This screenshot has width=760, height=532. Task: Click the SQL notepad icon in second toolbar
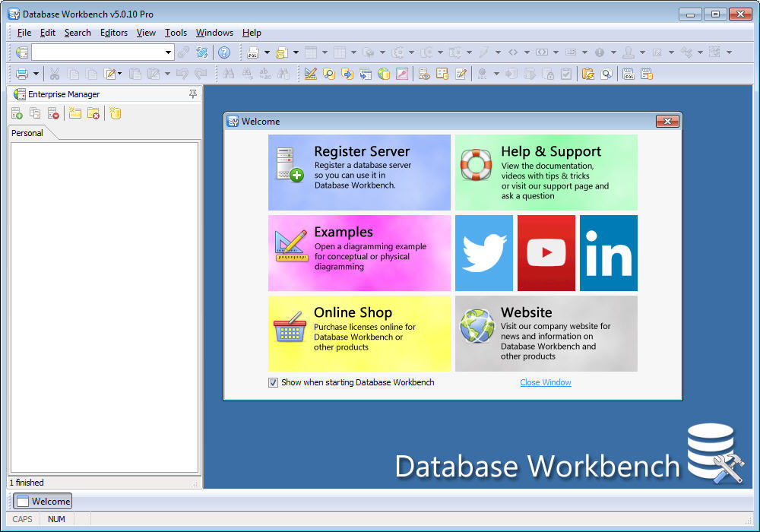point(629,74)
